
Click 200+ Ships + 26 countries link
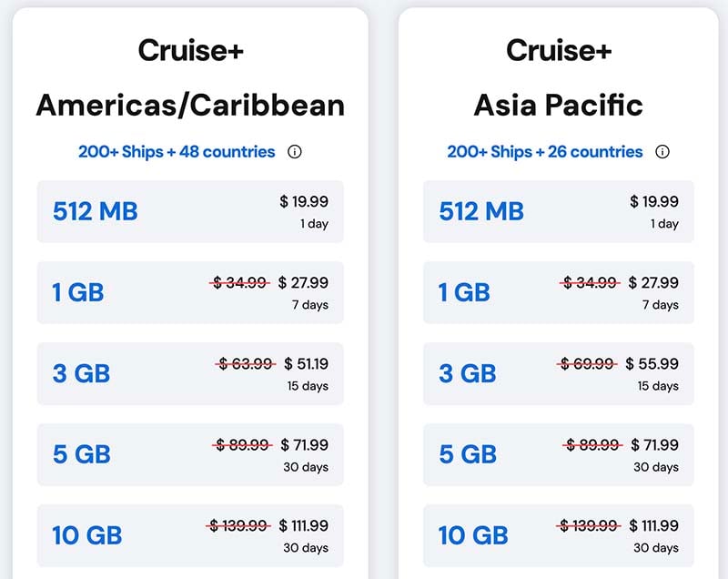click(544, 152)
